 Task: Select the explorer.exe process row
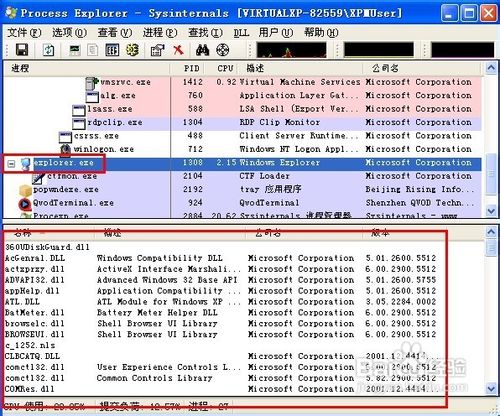[242, 163]
